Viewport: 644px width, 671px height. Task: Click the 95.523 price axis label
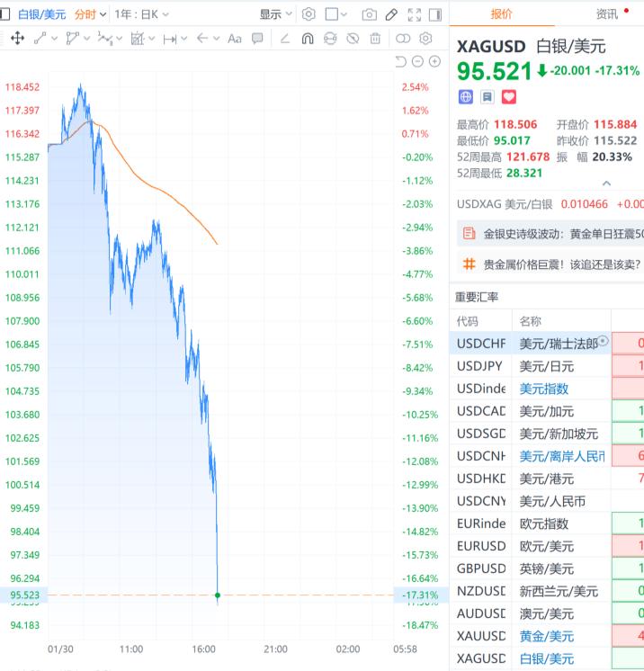click(24, 595)
